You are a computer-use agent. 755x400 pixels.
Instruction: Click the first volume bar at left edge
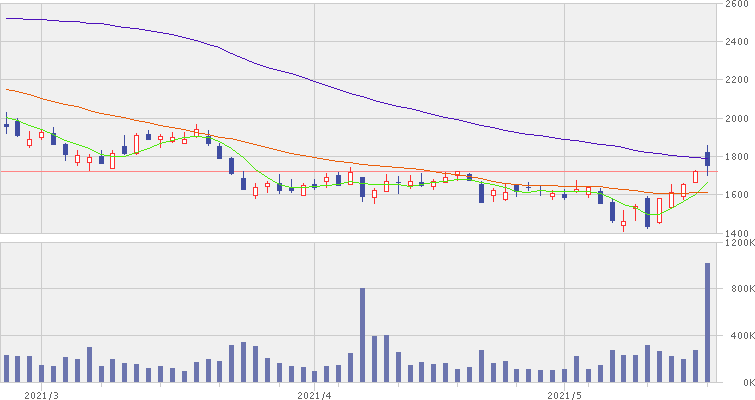(6, 369)
